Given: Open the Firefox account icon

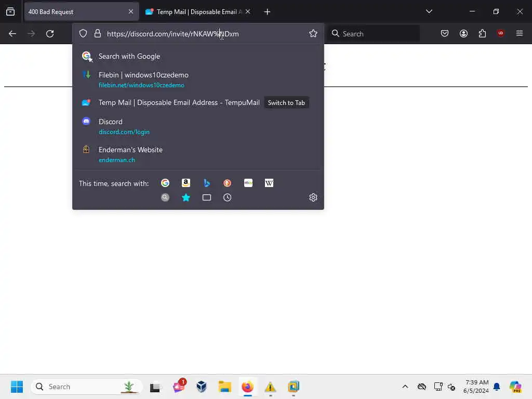Looking at the screenshot, I should tap(463, 33).
